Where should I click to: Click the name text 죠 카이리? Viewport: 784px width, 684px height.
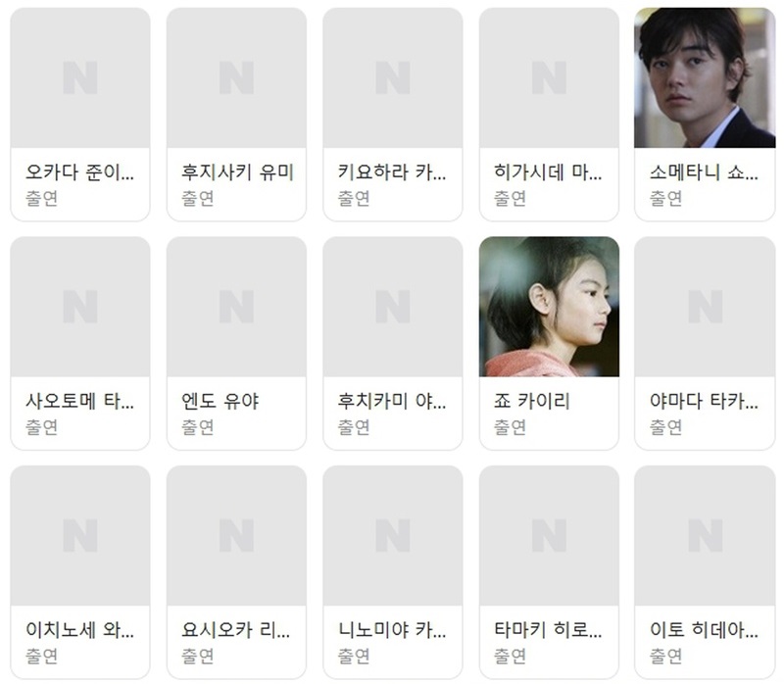[x=531, y=401]
